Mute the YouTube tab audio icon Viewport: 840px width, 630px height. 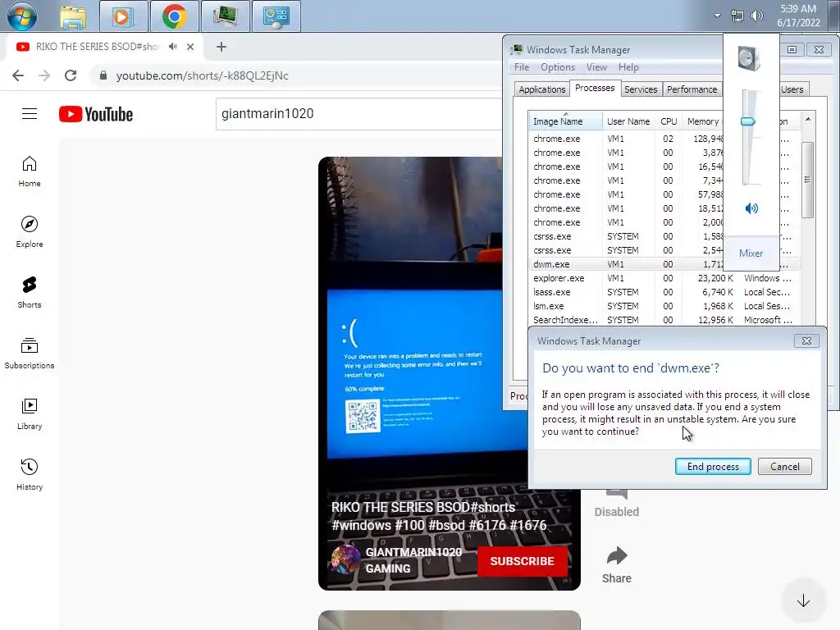point(172,47)
